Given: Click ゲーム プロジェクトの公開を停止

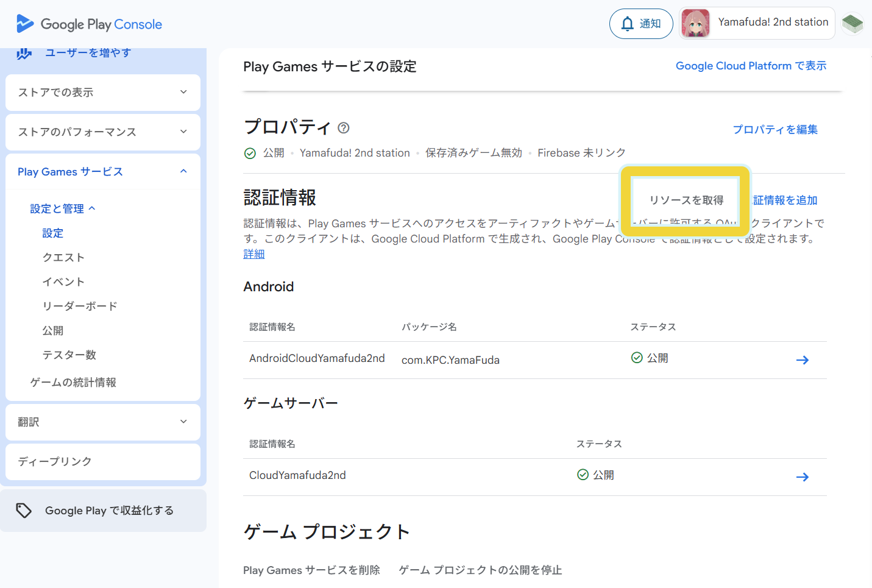Looking at the screenshot, I should 480,570.
